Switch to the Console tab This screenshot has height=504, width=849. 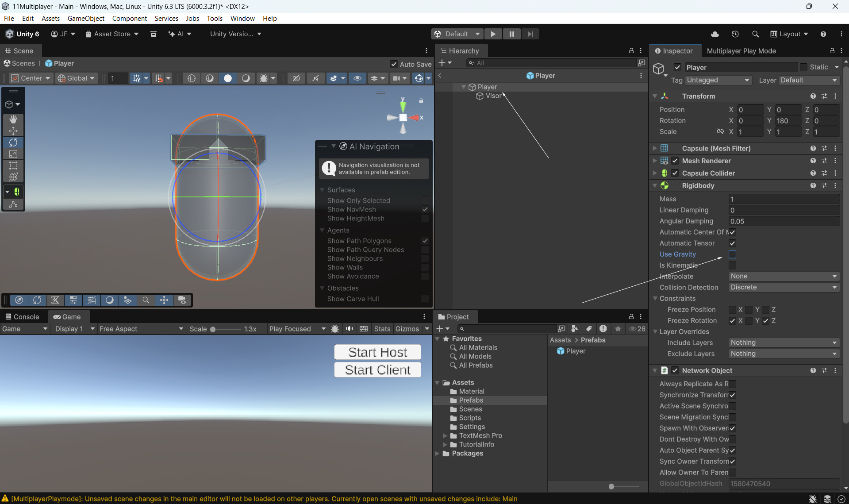pyautogui.click(x=22, y=317)
